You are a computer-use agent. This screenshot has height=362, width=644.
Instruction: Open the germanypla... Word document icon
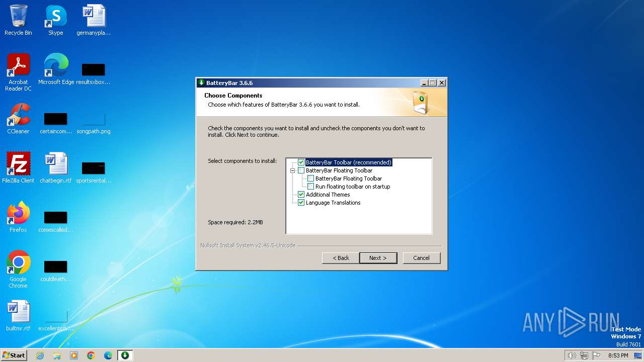click(94, 20)
